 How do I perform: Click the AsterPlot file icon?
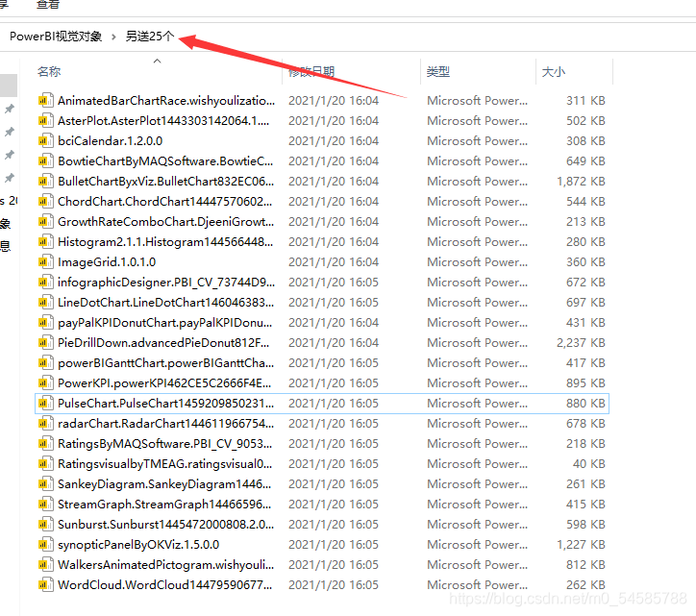pyautogui.click(x=46, y=121)
